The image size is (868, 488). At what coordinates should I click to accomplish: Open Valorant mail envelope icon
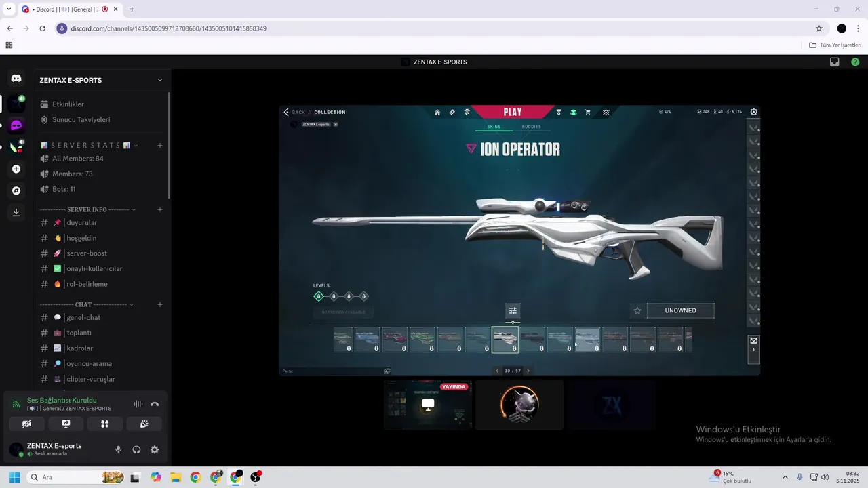click(753, 340)
